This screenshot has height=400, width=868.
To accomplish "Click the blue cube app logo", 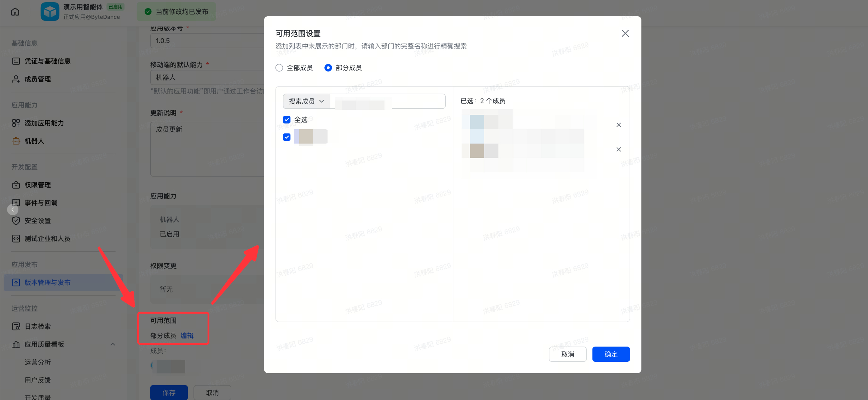I will [50, 12].
